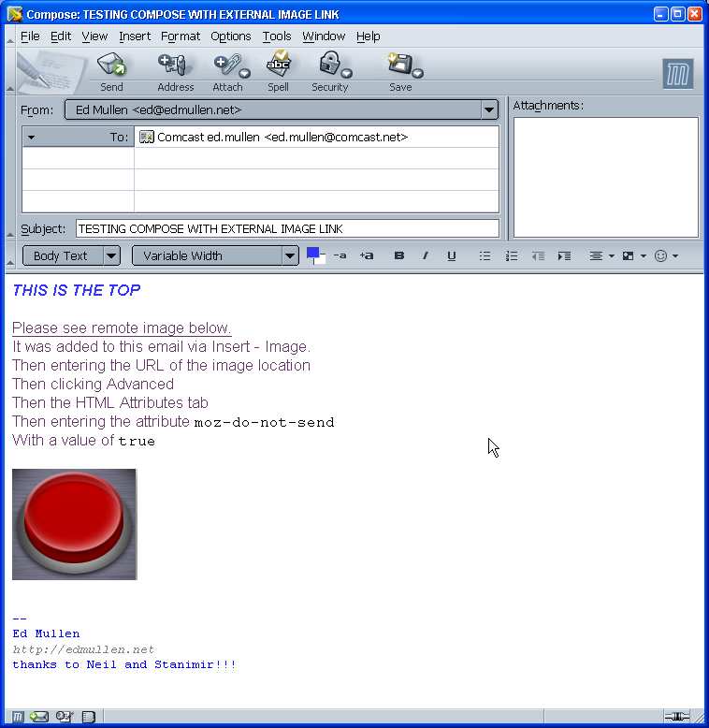Click into the Subject field
This screenshot has height=728, width=709.
click(286, 228)
